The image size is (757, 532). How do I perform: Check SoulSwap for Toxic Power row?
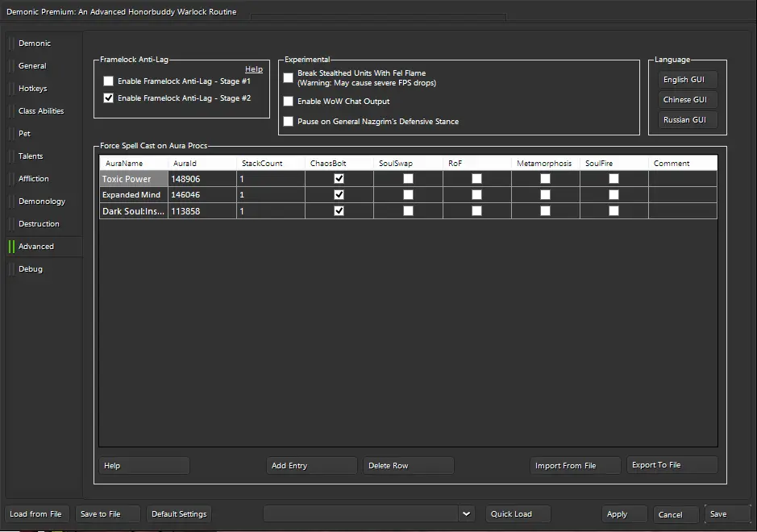(409, 179)
